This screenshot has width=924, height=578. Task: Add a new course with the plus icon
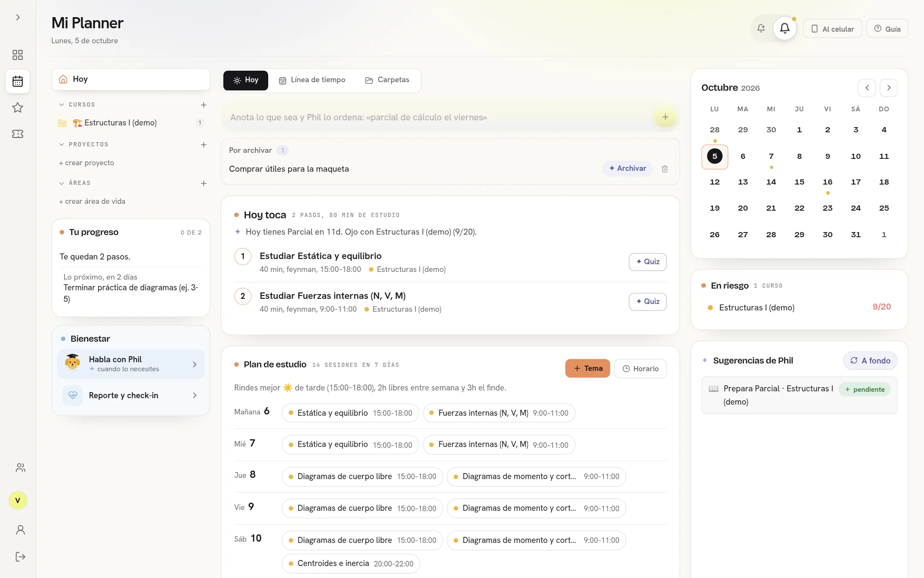(x=204, y=105)
